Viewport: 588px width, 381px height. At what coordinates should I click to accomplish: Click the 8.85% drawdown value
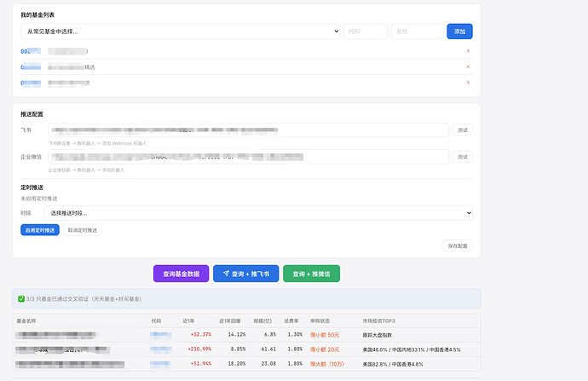pyautogui.click(x=238, y=349)
